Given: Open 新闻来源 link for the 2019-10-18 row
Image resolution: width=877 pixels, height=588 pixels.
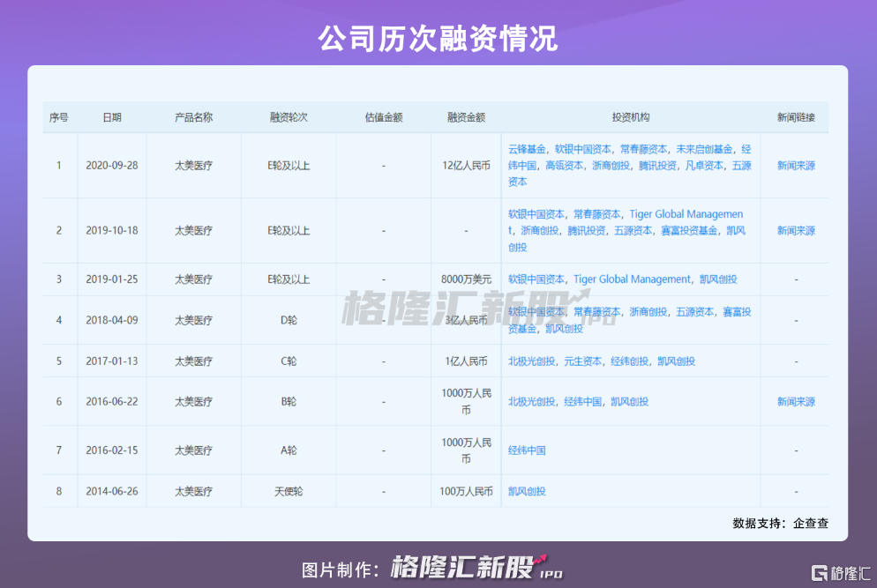Looking at the screenshot, I should click(796, 231).
